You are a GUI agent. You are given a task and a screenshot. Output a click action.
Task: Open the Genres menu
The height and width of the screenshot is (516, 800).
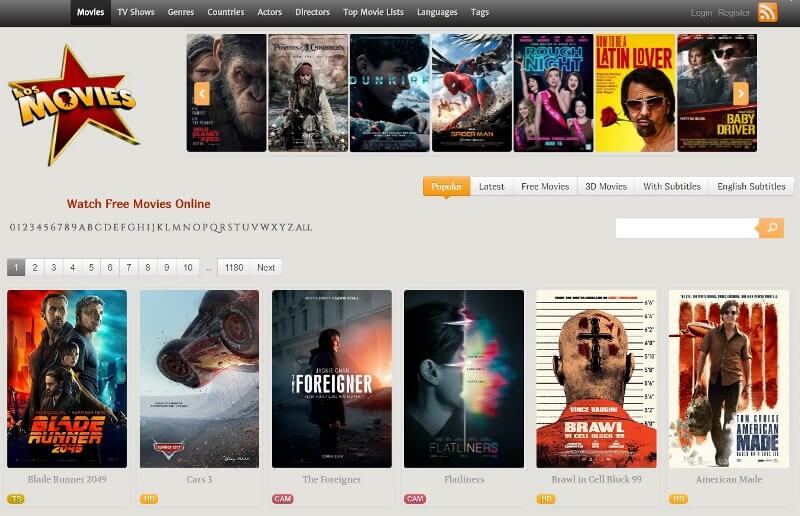[181, 12]
